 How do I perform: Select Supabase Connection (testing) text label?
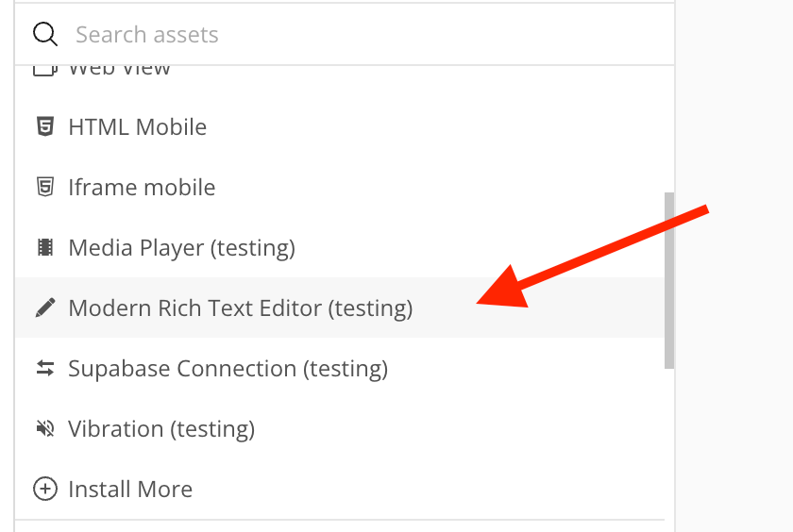(228, 368)
